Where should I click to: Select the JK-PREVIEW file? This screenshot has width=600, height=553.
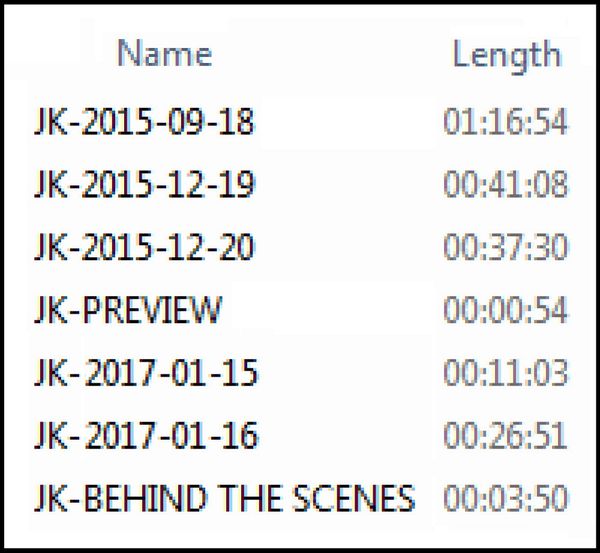(x=128, y=310)
